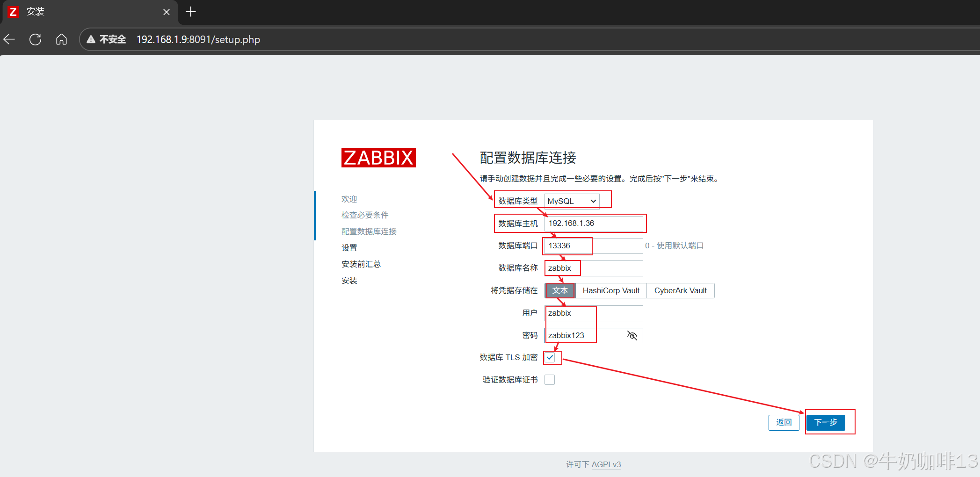The width and height of the screenshot is (980, 477).
Task: Select 设置 step in sidebar
Action: (349, 248)
